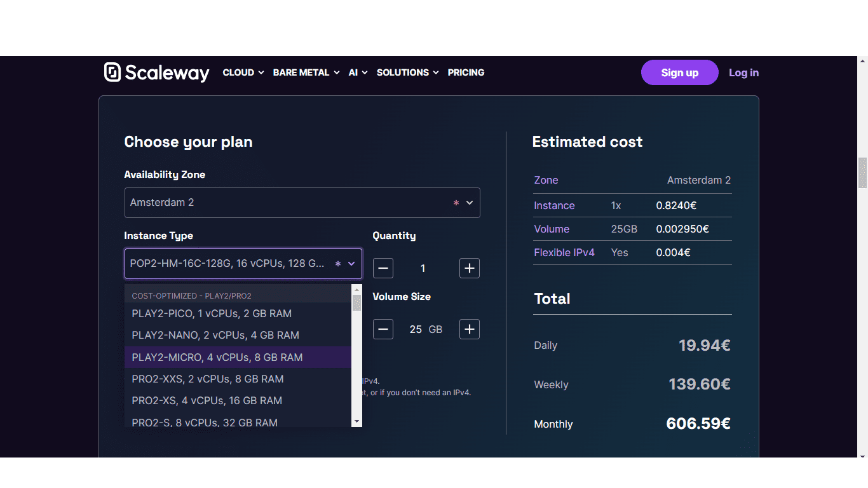Choose PRO2-XS, 4 vCPUs, 16 GB RAM
Image resolution: width=868 pixels, height=488 pixels.
238,400
